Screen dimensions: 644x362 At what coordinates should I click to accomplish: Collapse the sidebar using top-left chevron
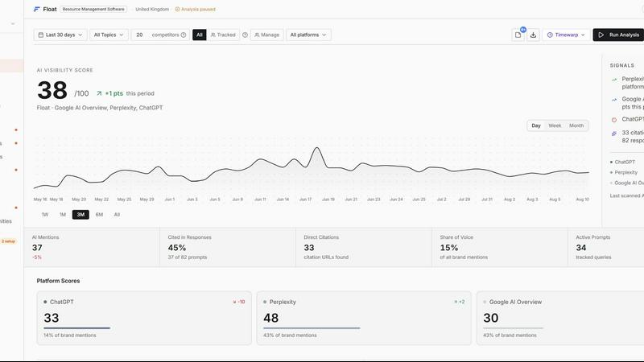point(13,24)
